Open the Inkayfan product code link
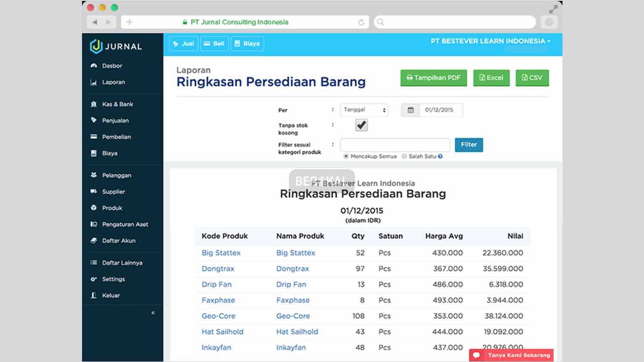The width and height of the screenshot is (644, 362). pos(216,348)
